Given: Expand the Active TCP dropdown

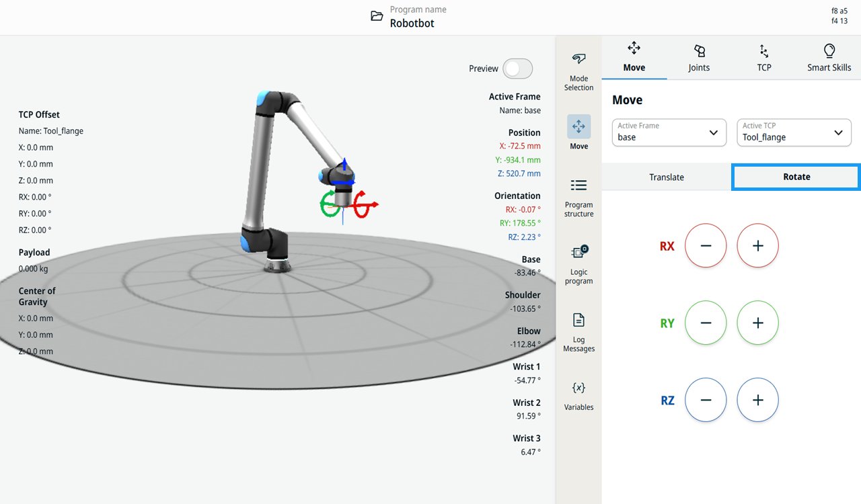Looking at the screenshot, I should coord(794,132).
